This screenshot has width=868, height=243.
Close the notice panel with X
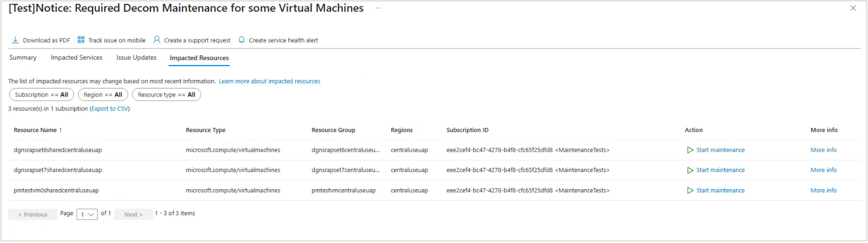tap(853, 8)
